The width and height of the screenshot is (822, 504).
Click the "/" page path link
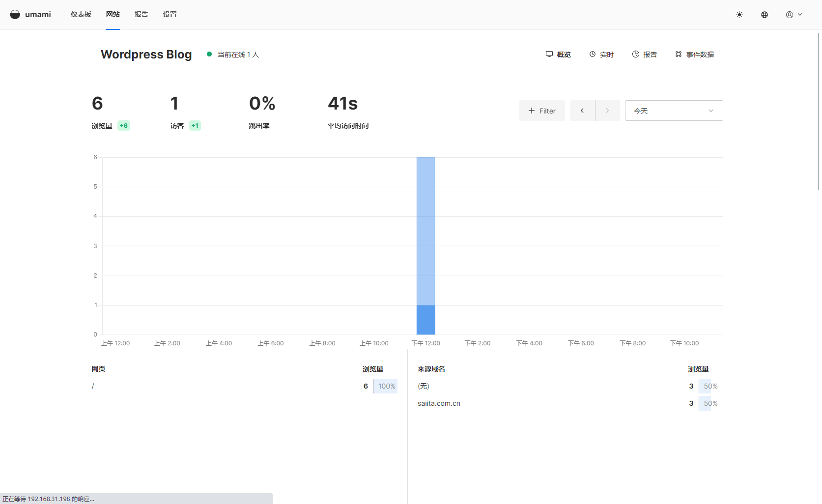click(x=93, y=386)
